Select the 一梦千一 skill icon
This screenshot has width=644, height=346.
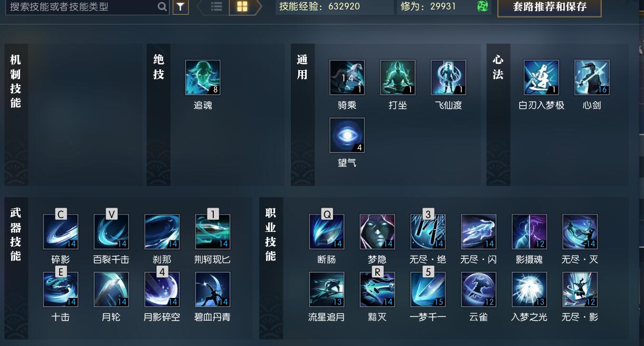tap(428, 289)
